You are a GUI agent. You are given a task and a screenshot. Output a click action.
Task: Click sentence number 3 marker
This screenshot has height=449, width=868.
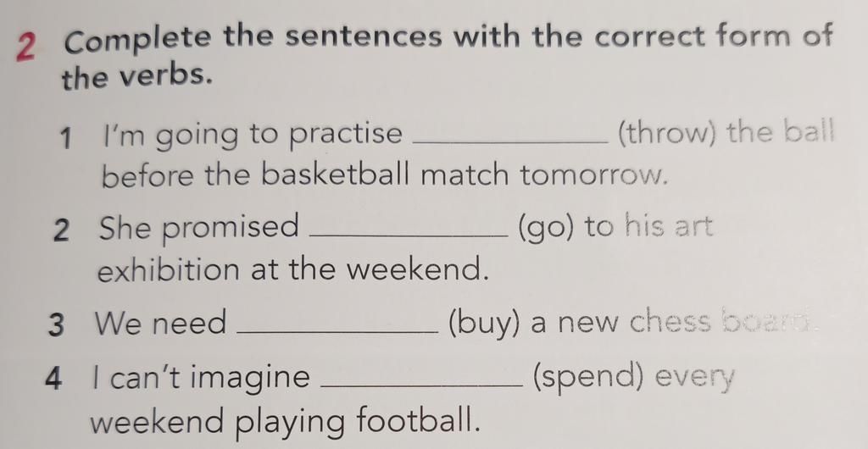point(56,325)
